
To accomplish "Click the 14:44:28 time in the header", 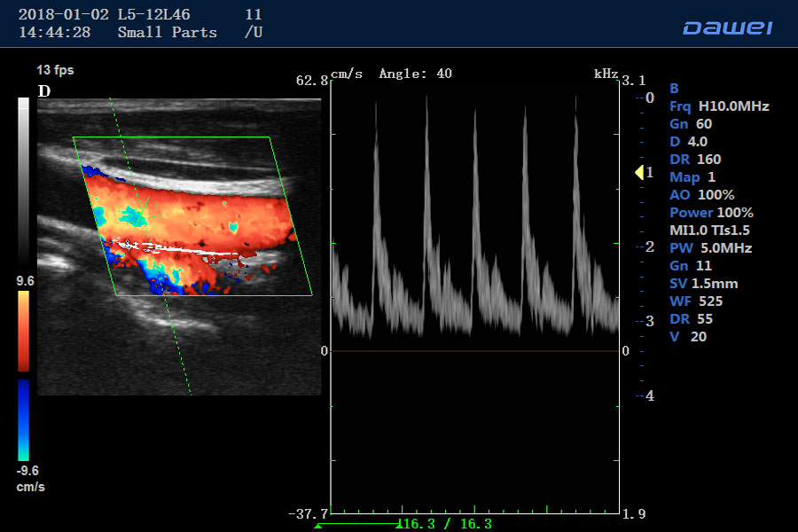I will coord(54,33).
